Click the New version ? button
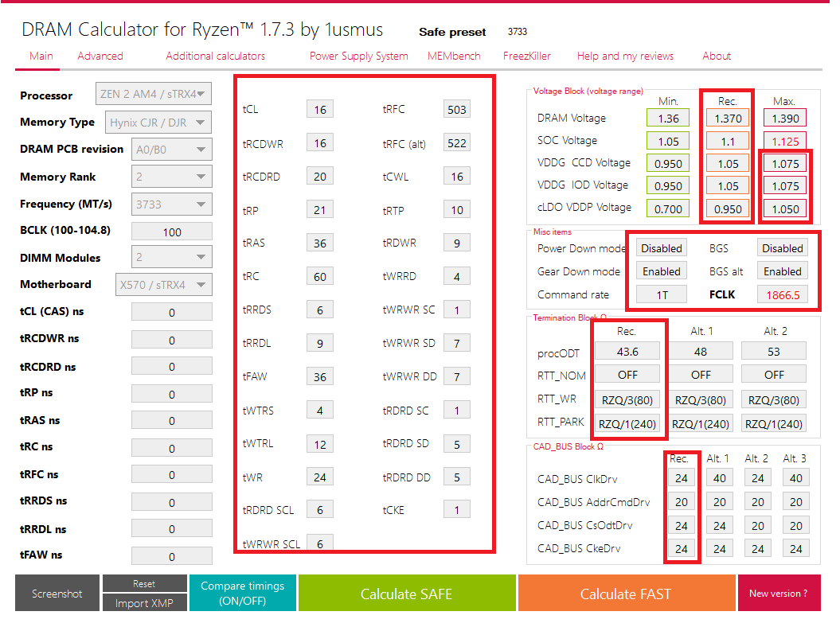 (x=779, y=594)
